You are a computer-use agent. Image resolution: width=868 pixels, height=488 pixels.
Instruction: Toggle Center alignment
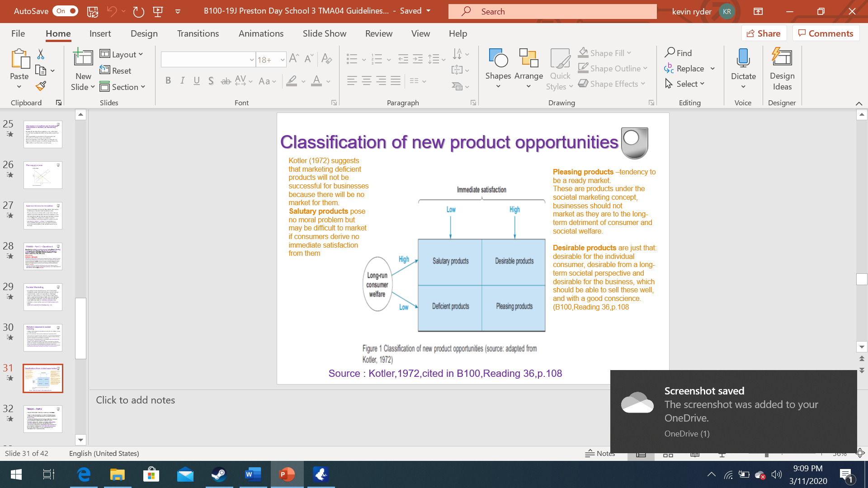click(367, 81)
